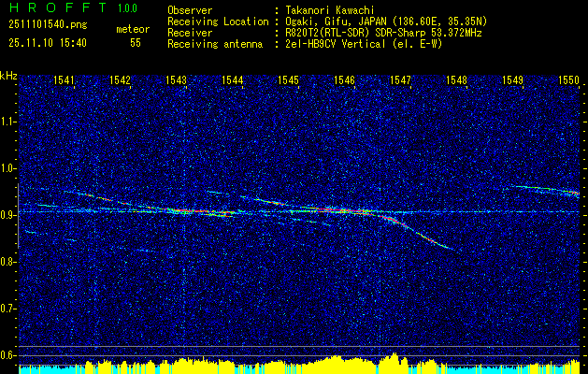The image size is (588, 374).
Task: Click time marker 1544
Action: coord(232,79)
